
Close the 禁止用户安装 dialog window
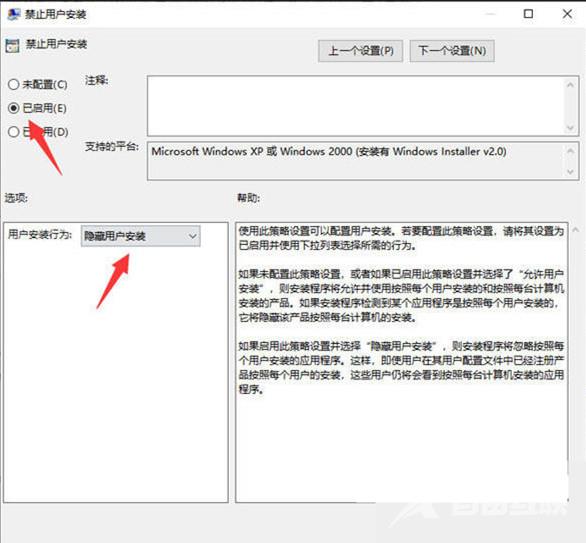[567, 14]
